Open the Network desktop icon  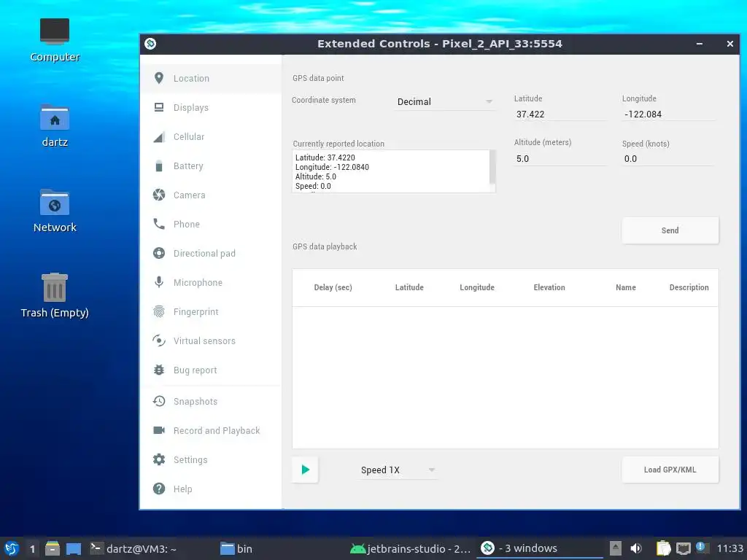point(55,211)
